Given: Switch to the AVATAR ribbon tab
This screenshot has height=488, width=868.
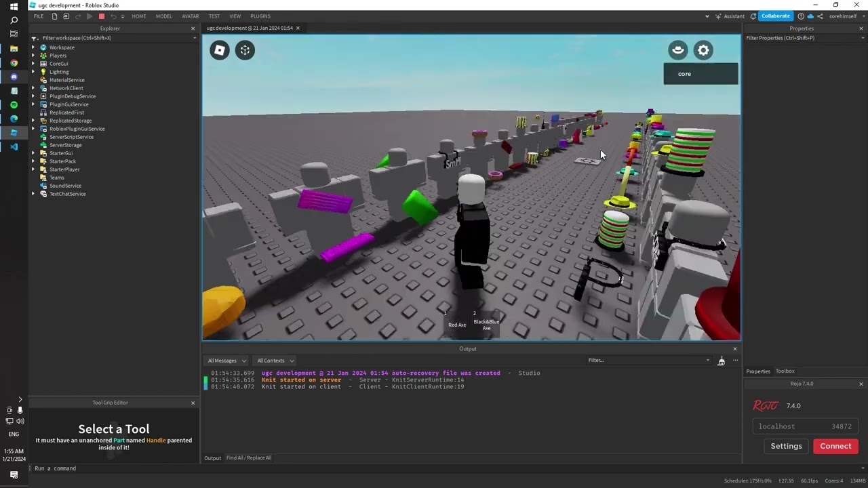Looking at the screenshot, I should [191, 16].
